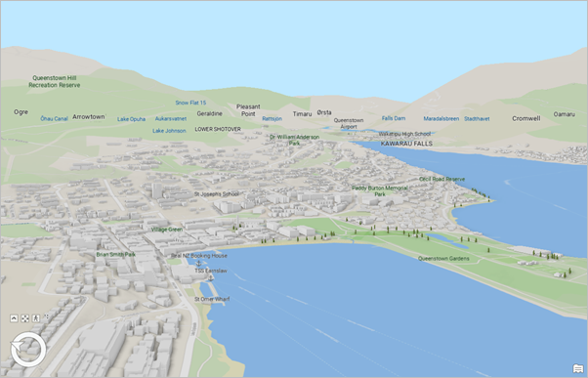Screen dimensions: 588x378
Task: Select the Paddy Burton Memorial Park label
Action: click(x=380, y=190)
